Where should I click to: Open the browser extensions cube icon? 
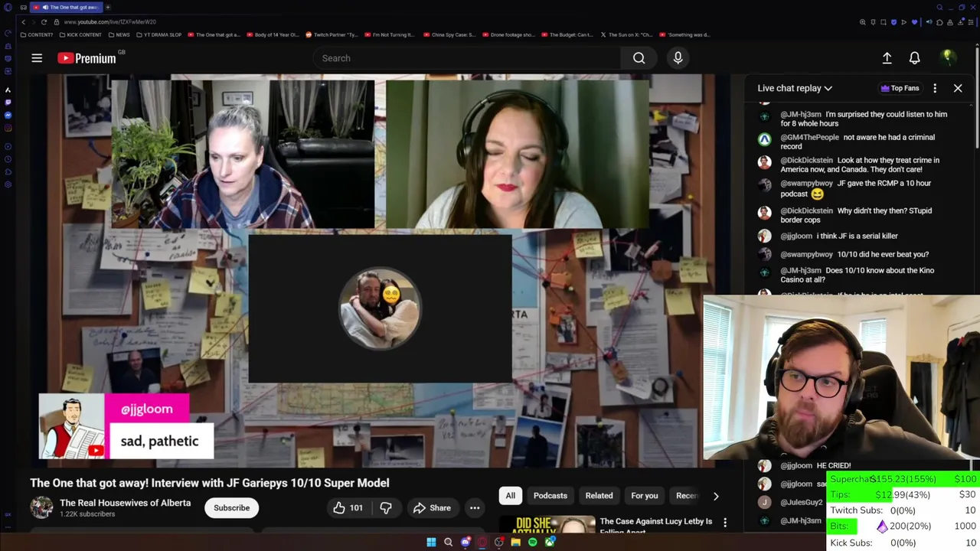939,22
